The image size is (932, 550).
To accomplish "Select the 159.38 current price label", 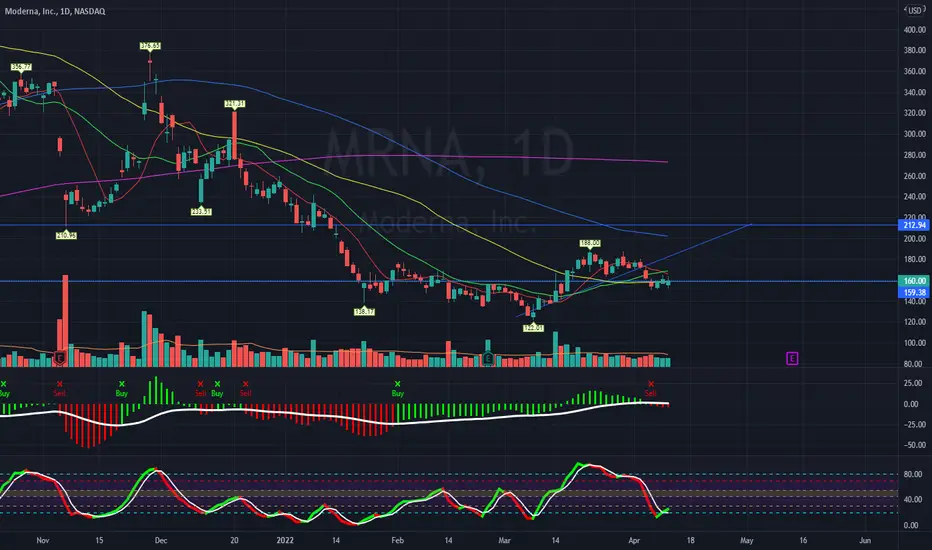I will pyautogui.click(x=914, y=293).
